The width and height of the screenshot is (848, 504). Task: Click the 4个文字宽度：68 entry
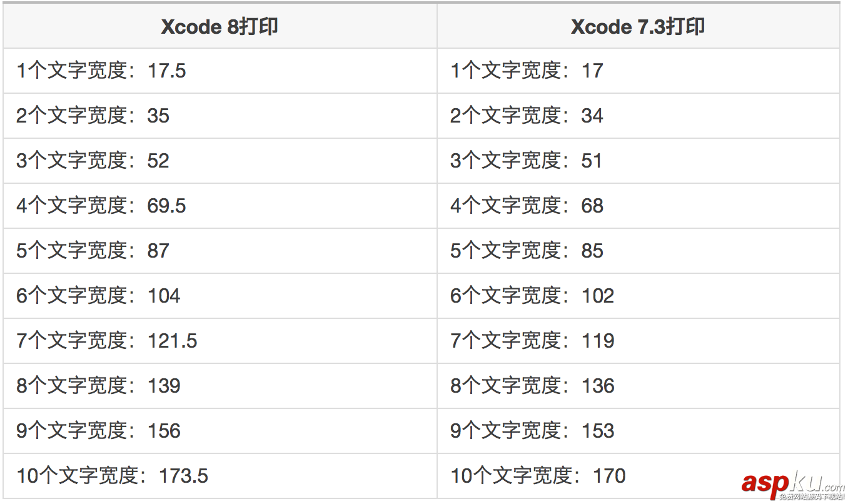pyautogui.click(x=527, y=206)
